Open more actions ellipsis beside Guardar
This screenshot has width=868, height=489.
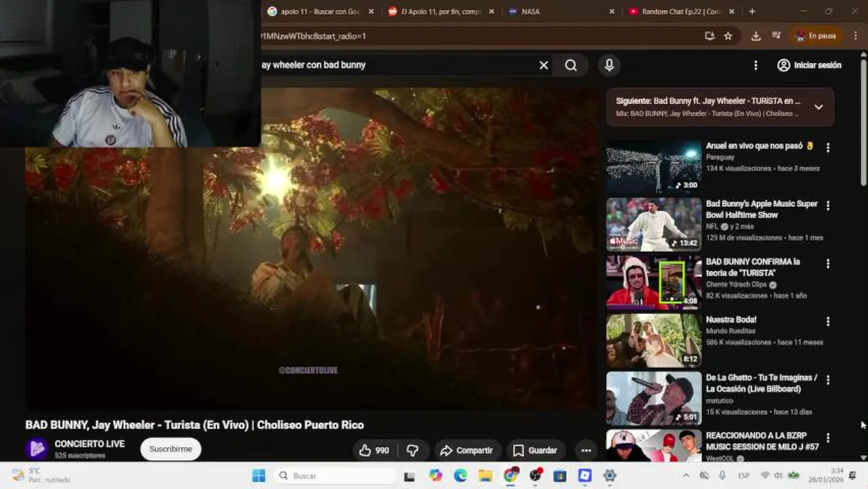click(x=586, y=450)
